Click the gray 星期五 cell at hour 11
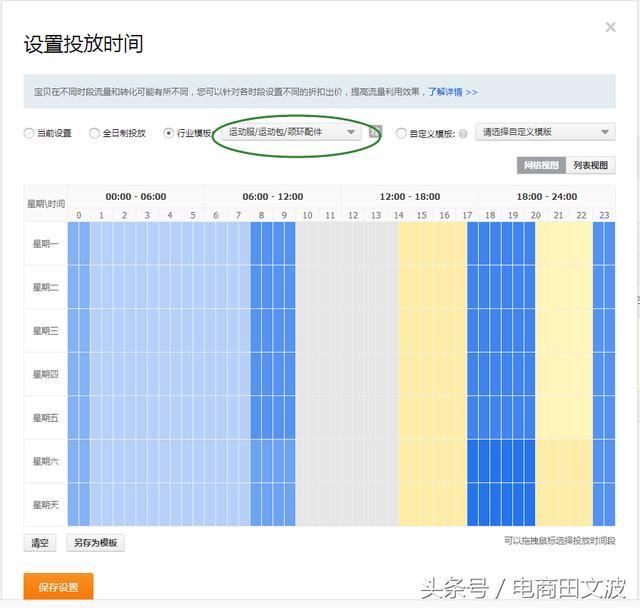This screenshot has width=640, height=608. click(x=330, y=417)
